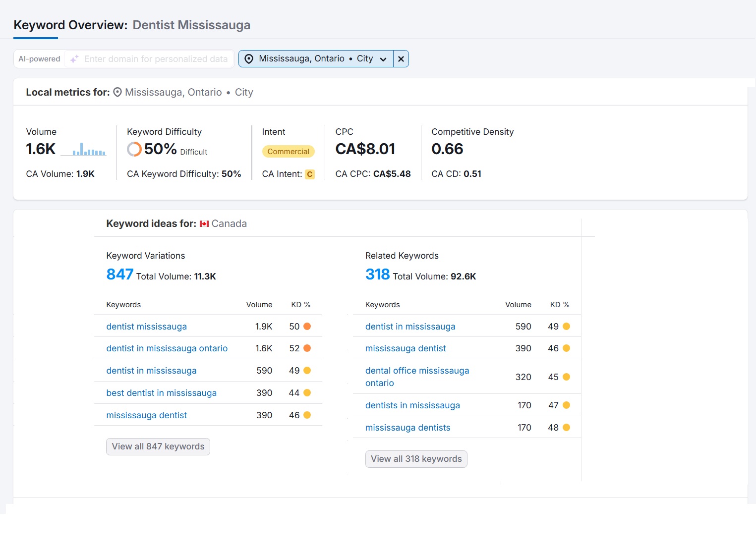Expand the Mississauga, Ontario City dropdown
Image resolution: width=756 pixels, height=551 pixels.
click(x=383, y=59)
